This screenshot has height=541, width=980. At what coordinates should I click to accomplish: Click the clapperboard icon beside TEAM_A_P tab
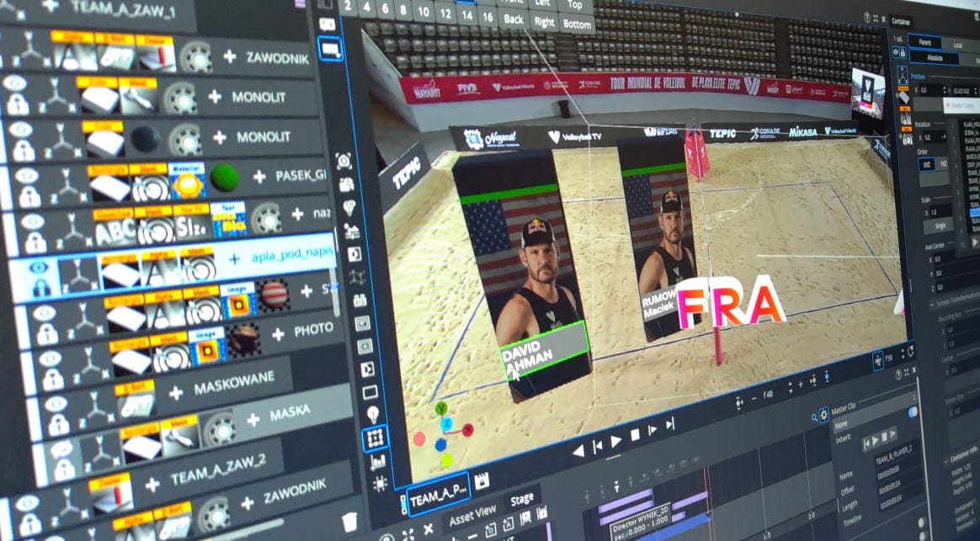pos(482,480)
